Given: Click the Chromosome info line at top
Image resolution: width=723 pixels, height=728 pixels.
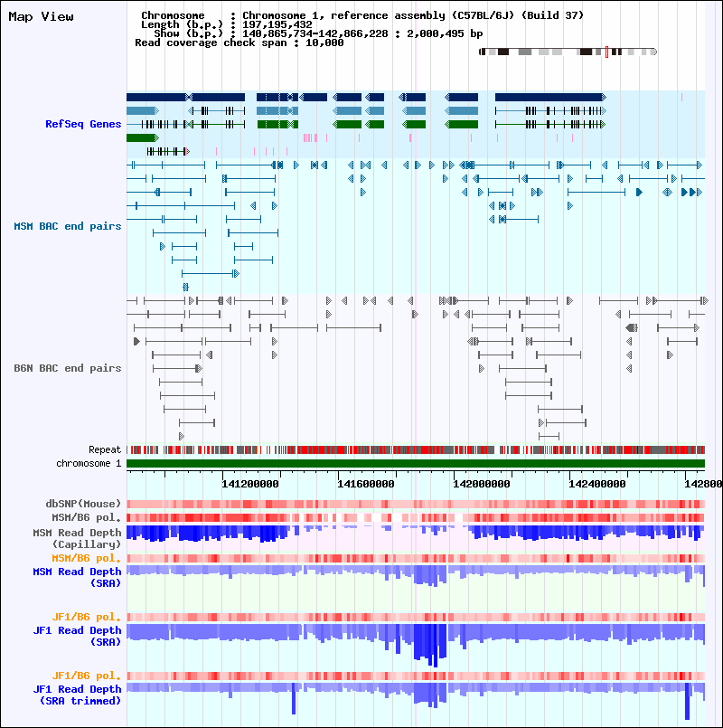Looking at the screenshot, I should point(362,15).
